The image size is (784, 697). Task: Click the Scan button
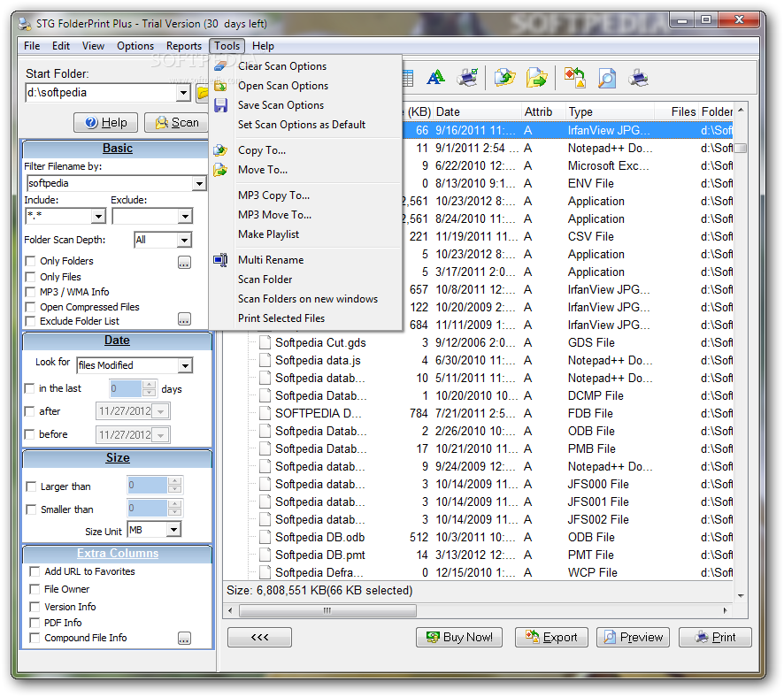(x=176, y=122)
